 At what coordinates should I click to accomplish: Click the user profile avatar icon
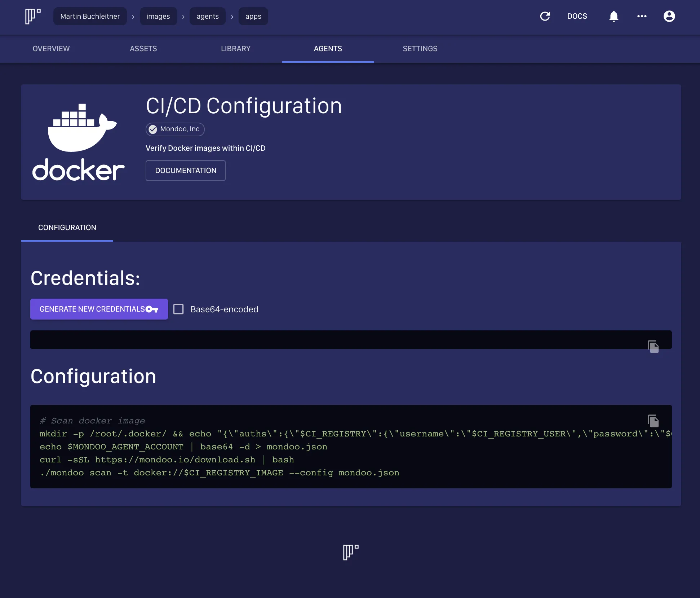(669, 16)
